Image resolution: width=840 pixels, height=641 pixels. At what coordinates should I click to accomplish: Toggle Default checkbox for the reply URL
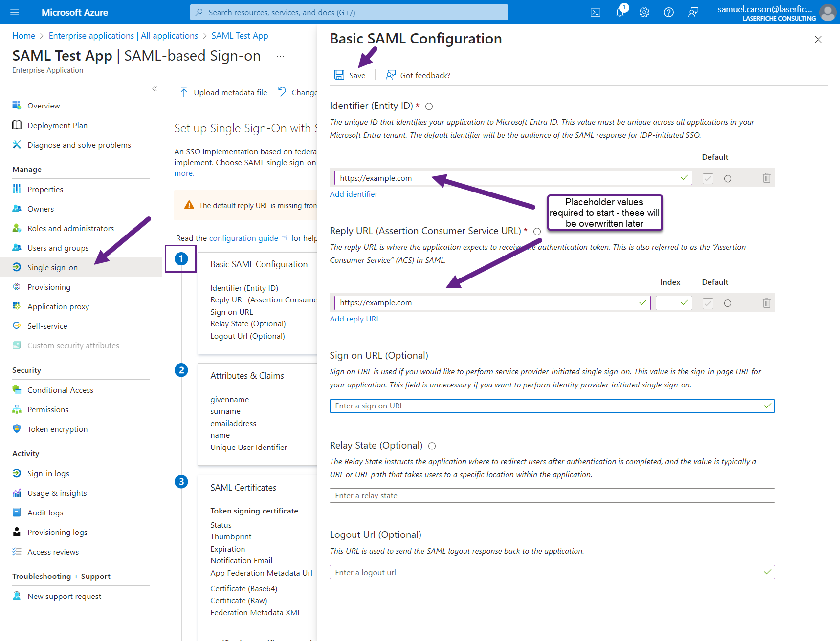click(707, 303)
